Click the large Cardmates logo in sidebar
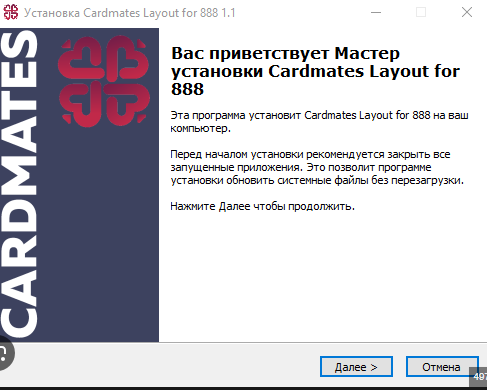The height and width of the screenshot is (390, 487). tap(104, 81)
